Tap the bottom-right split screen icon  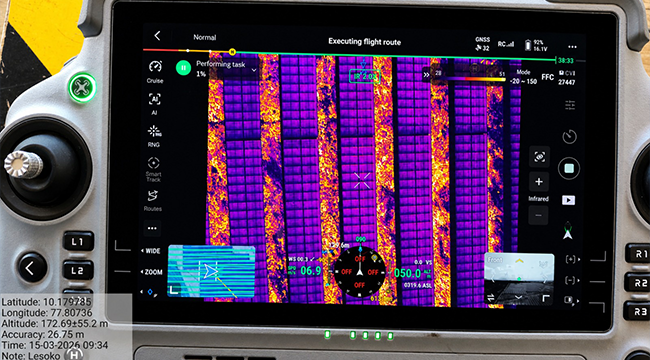pos(570,299)
